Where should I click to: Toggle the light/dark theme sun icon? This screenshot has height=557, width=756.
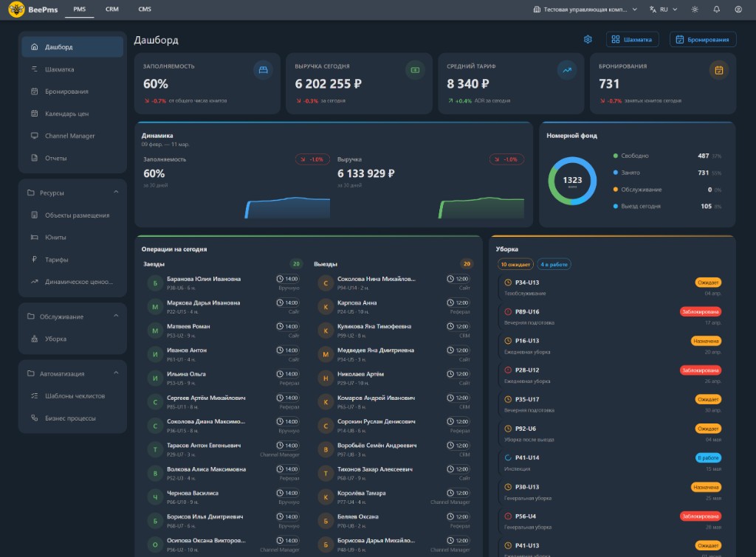pos(694,10)
